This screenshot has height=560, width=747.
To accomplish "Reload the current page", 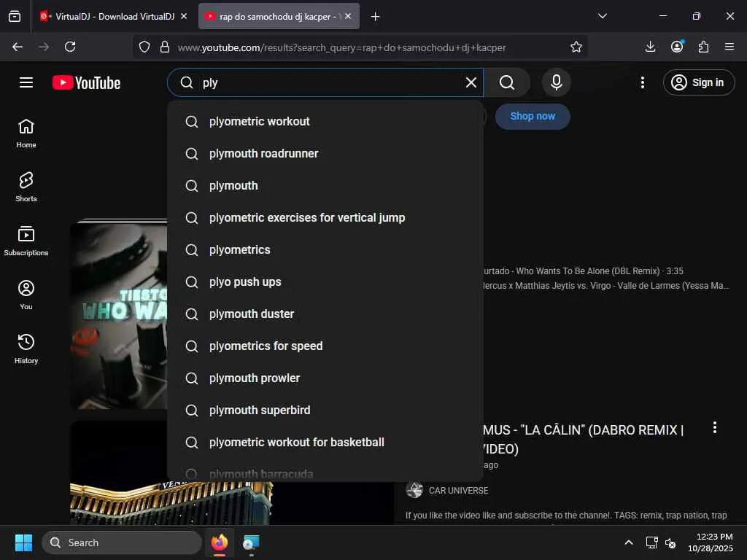I will pyautogui.click(x=70, y=47).
